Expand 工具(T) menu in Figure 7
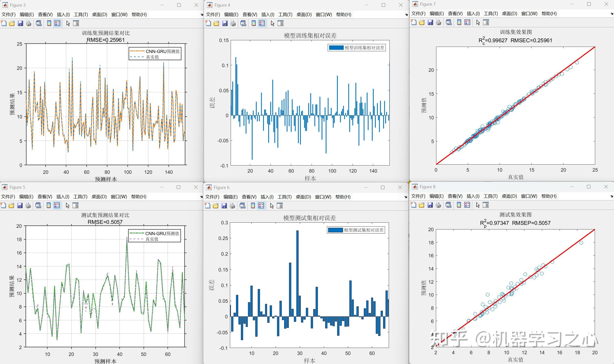 [491, 13]
